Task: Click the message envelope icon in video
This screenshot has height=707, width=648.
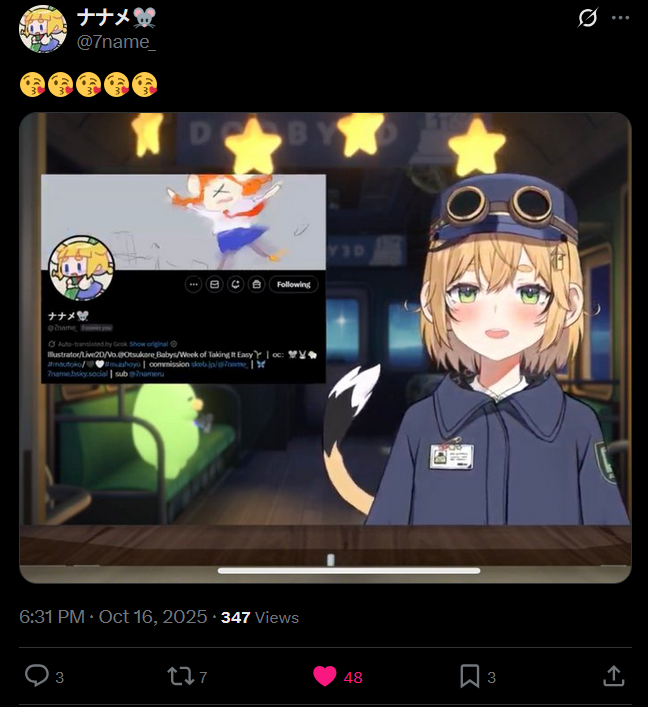Action: [215, 285]
